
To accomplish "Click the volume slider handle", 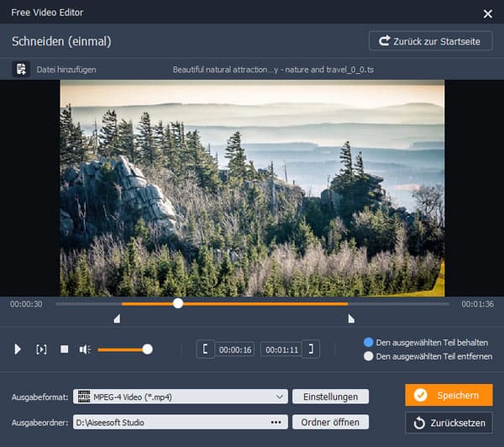I will pyautogui.click(x=147, y=349).
